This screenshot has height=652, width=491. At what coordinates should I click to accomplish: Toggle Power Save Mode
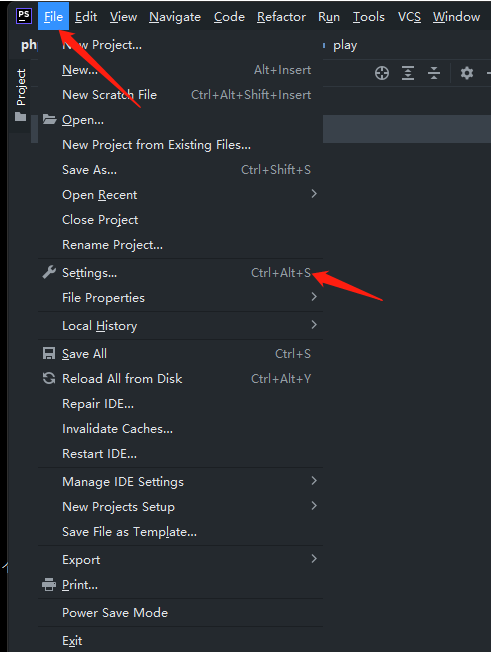click(x=180, y=612)
